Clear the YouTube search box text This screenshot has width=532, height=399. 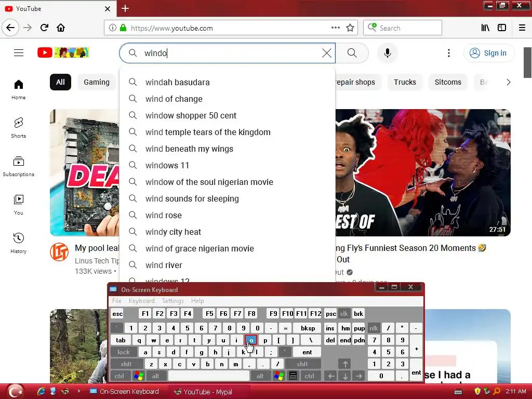327,53
